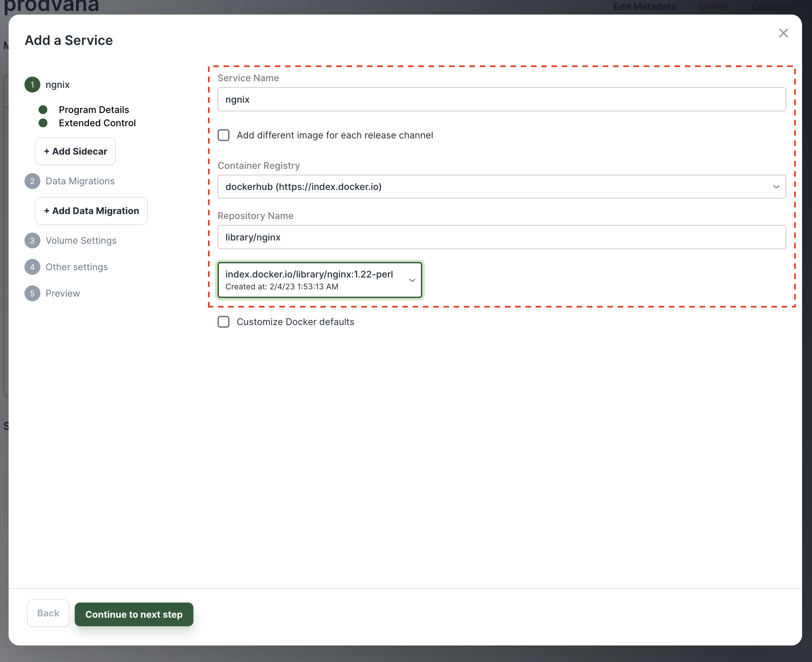
Task: Click step 2 Data Migrations number icon
Action: [x=32, y=181]
